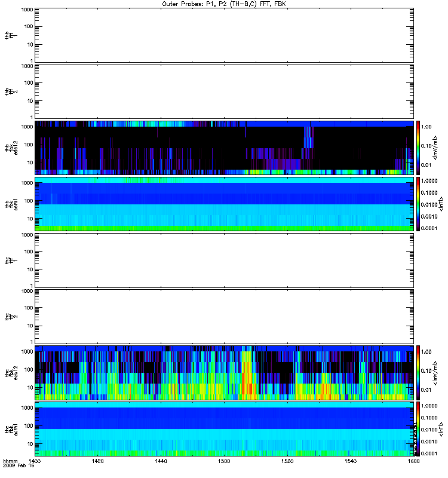Click the thc edc12 mV/m color bar

[x=418, y=372]
